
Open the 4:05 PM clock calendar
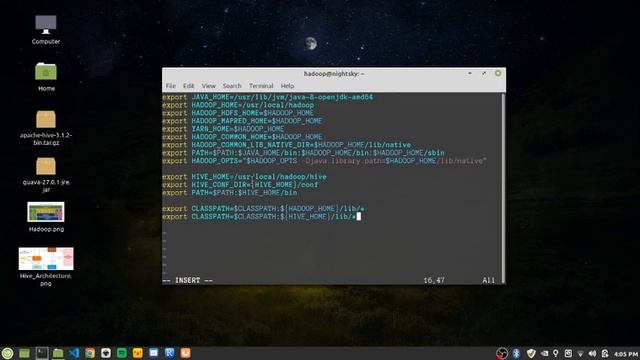point(626,354)
